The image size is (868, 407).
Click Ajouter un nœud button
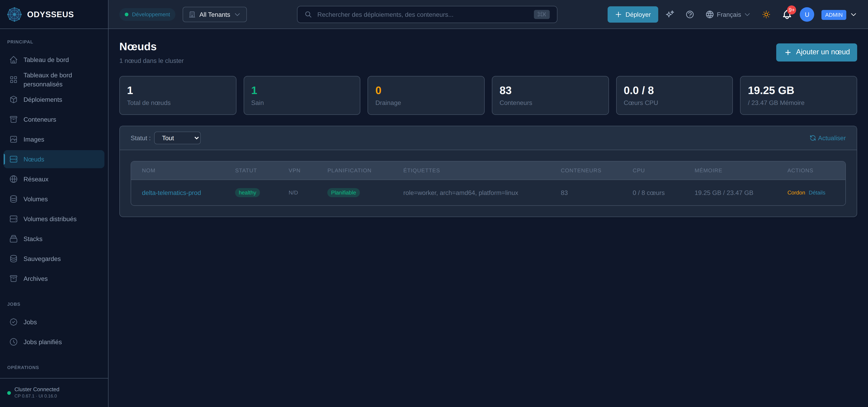click(x=816, y=52)
